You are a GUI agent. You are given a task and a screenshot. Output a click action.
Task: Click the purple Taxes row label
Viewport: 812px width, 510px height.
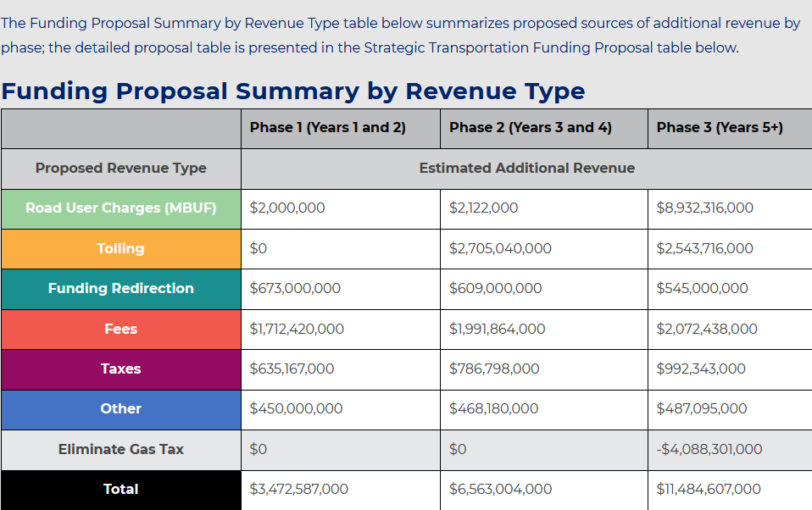[120, 369]
